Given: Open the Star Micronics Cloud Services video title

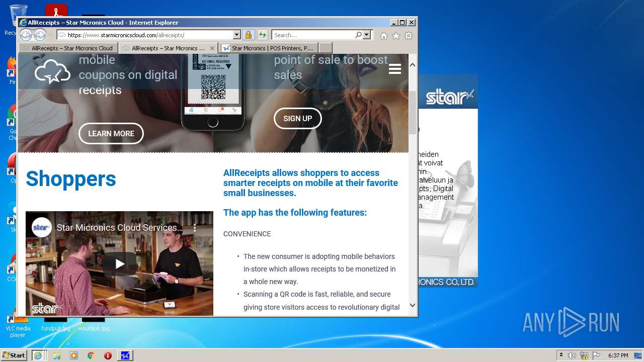Looking at the screenshot, I should (x=120, y=228).
